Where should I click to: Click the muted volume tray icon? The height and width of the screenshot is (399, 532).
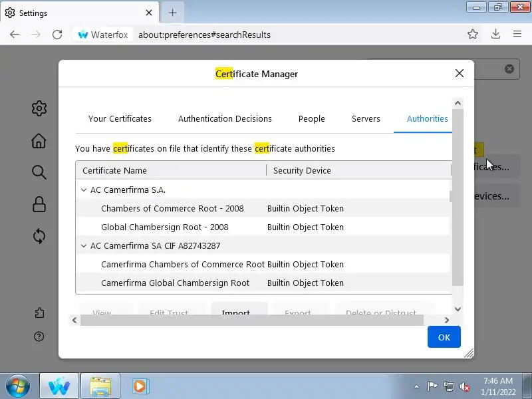pos(464,386)
